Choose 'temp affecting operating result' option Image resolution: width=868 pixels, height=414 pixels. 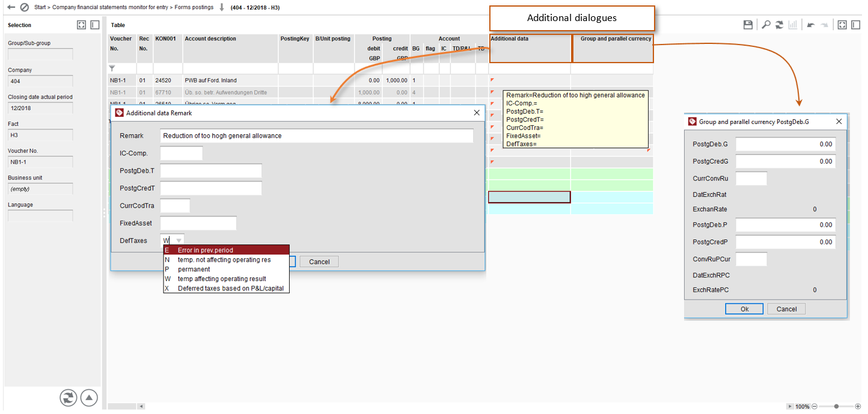click(227, 279)
